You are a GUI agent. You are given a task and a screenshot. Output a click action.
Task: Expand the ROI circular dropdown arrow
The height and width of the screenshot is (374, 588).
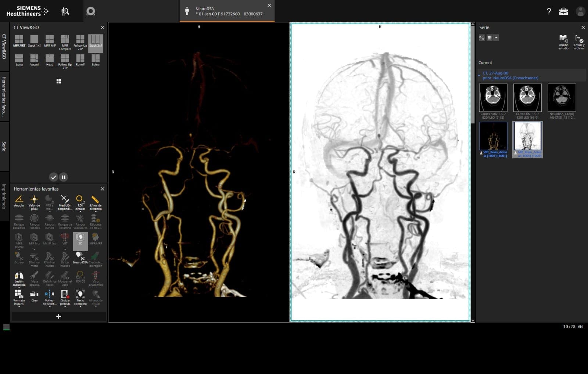pos(80,212)
